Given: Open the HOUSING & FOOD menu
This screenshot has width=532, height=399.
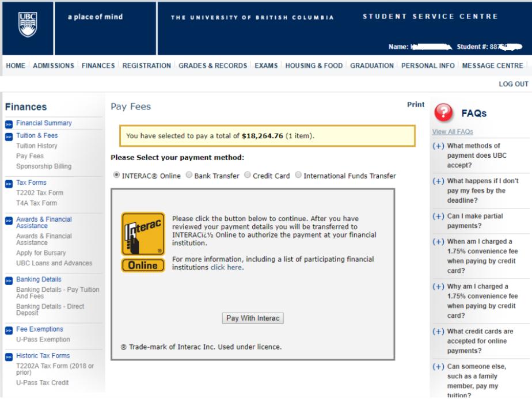Looking at the screenshot, I should point(314,66).
